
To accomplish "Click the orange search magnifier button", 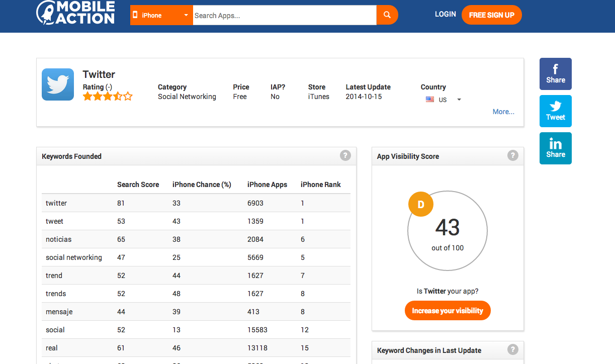I will pyautogui.click(x=387, y=15).
